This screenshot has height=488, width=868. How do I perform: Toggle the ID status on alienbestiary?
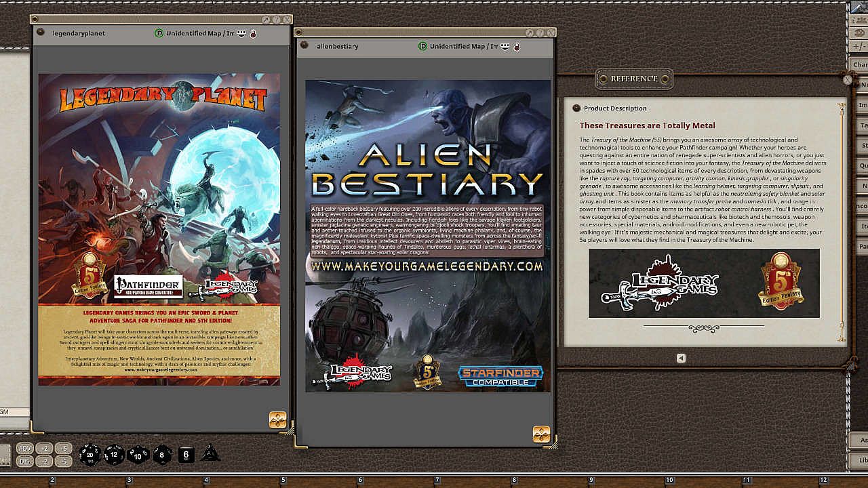coord(422,46)
